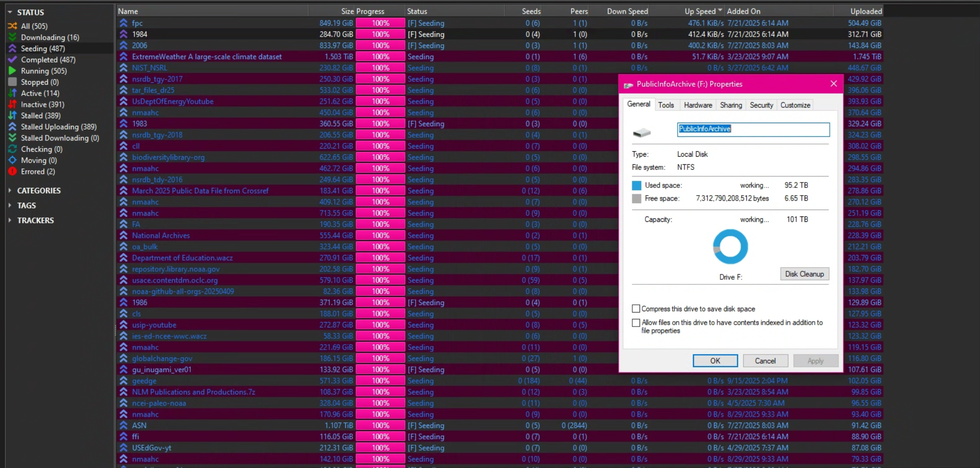Click seeding arrow icon beside ExtremeWeather torrent
This screenshot has width=980, height=468.
(x=124, y=56)
